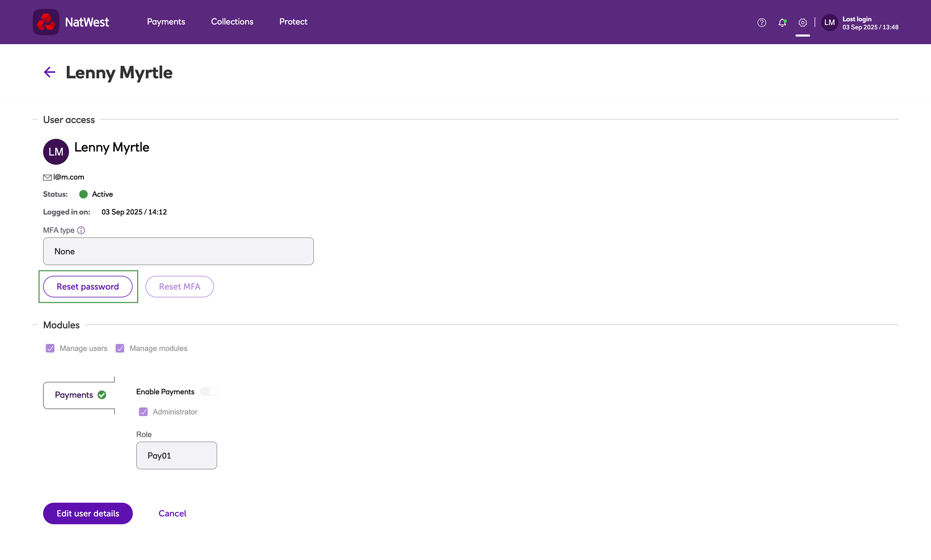Viewport: 931px width, 560px height.
Task: Click the email envelope icon
Action: 47,177
